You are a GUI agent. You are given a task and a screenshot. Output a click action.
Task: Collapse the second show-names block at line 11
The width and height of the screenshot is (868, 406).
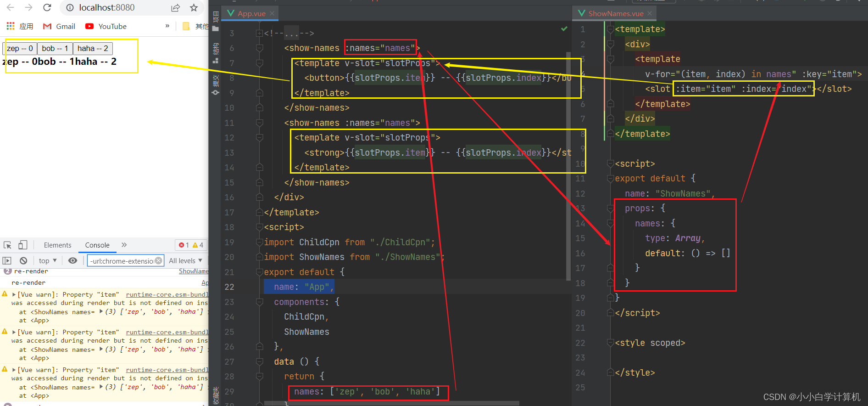click(260, 123)
